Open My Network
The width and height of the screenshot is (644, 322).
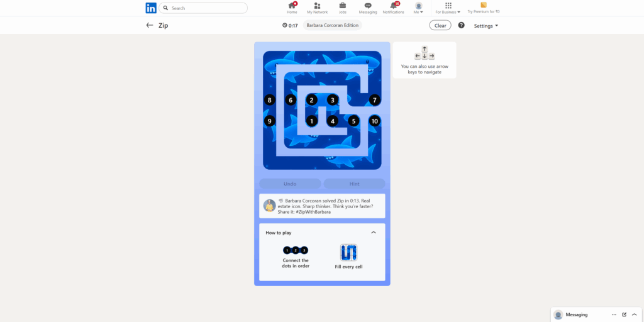(x=317, y=8)
